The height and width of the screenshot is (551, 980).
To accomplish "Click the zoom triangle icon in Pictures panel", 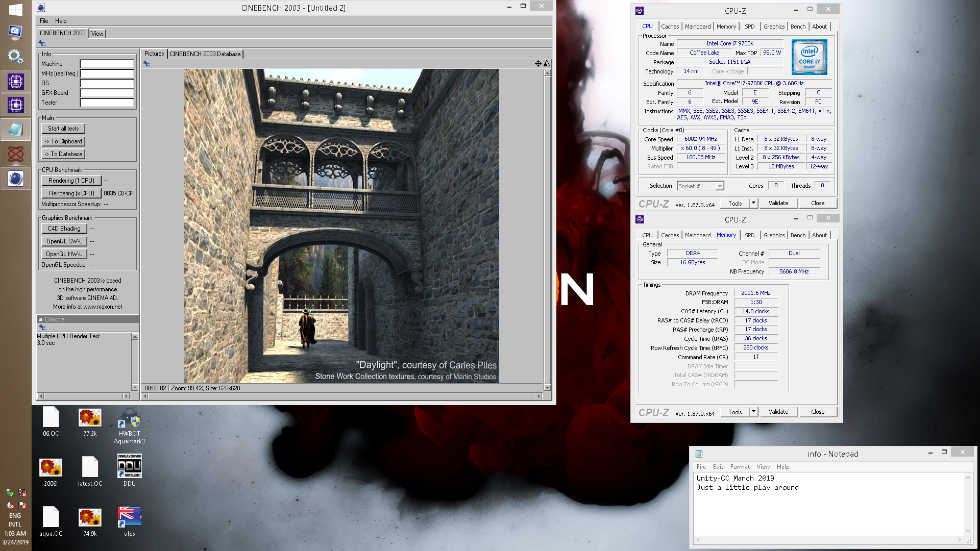I will (547, 63).
